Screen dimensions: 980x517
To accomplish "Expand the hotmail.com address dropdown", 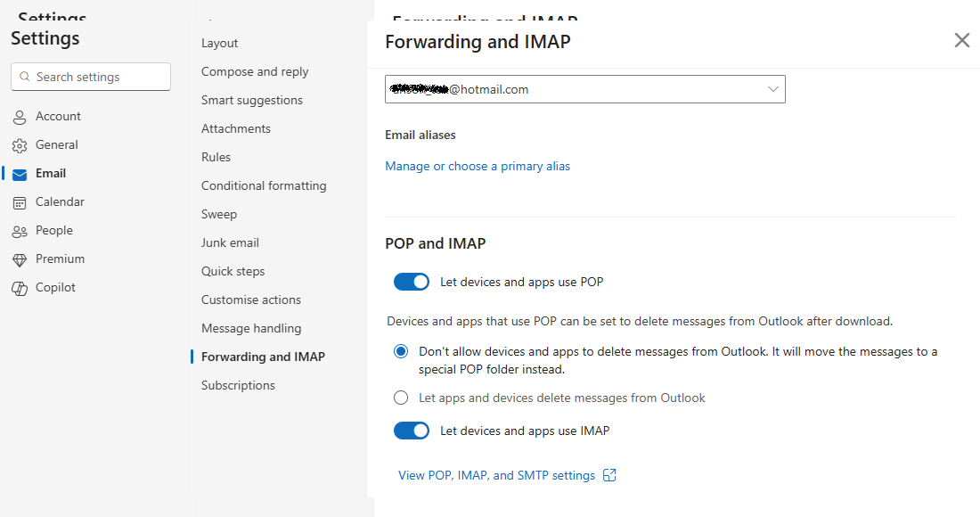I will click(x=772, y=89).
